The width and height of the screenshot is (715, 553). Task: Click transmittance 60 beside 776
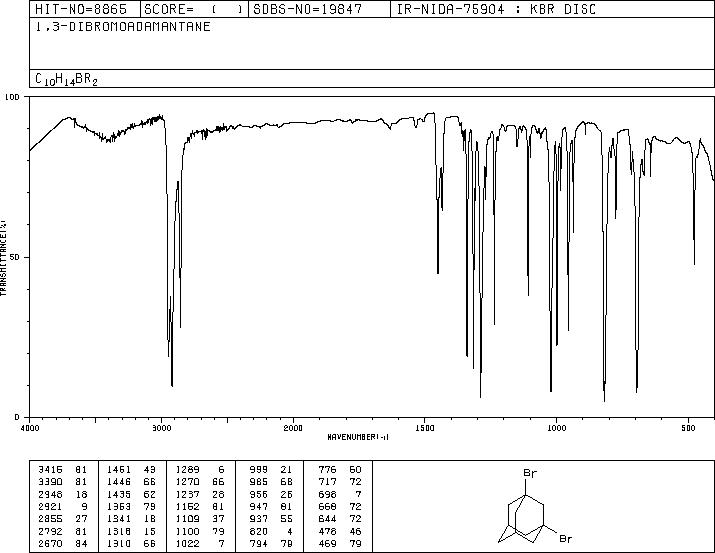pyautogui.click(x=355, y=470)
